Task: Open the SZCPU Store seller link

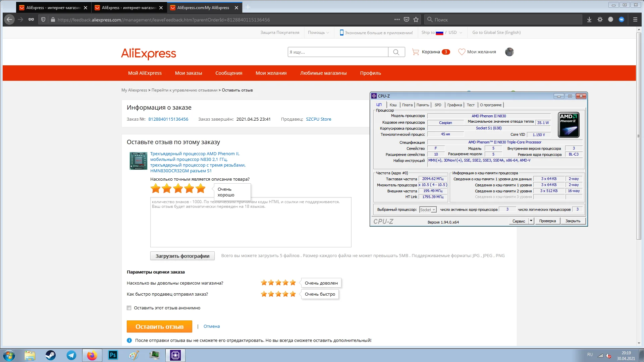Action: (x=318, y=119)
